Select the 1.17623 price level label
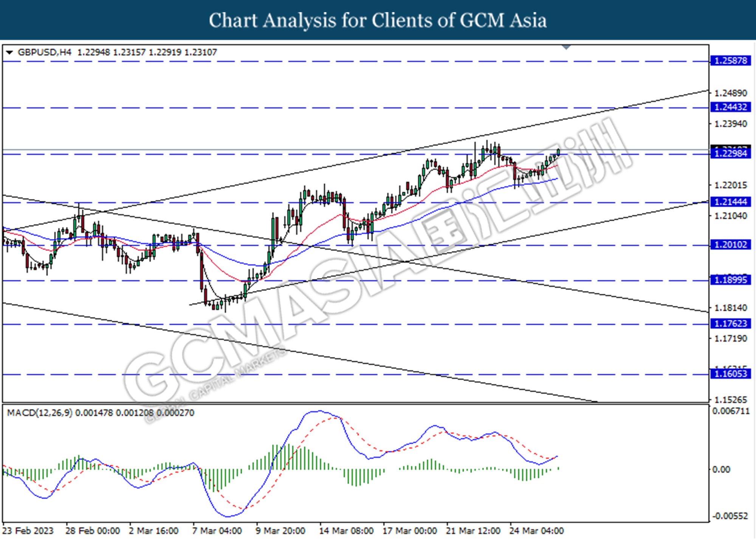 point(730,324)
